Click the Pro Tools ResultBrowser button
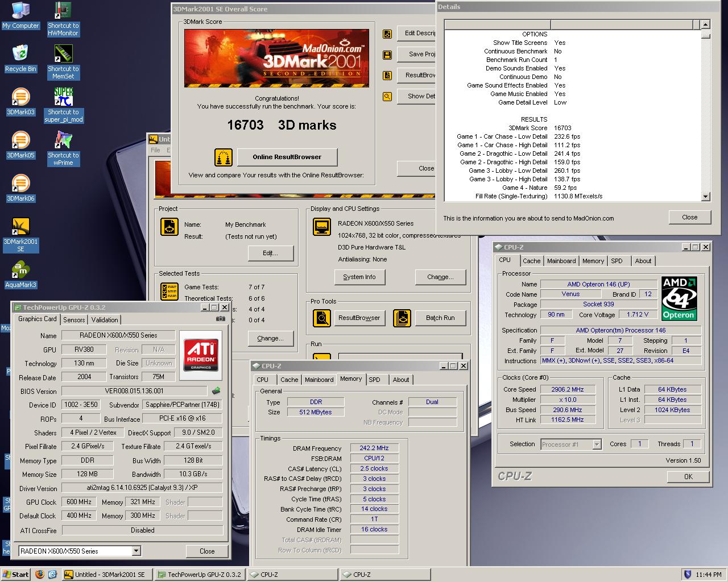 [x=359, y=318]
